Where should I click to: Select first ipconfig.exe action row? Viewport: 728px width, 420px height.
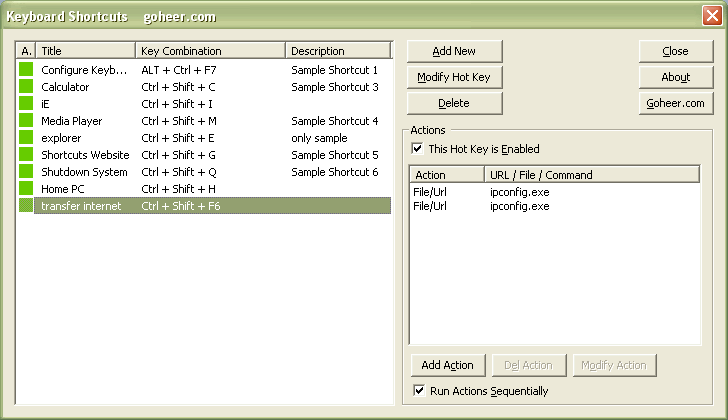coord(554,192)
